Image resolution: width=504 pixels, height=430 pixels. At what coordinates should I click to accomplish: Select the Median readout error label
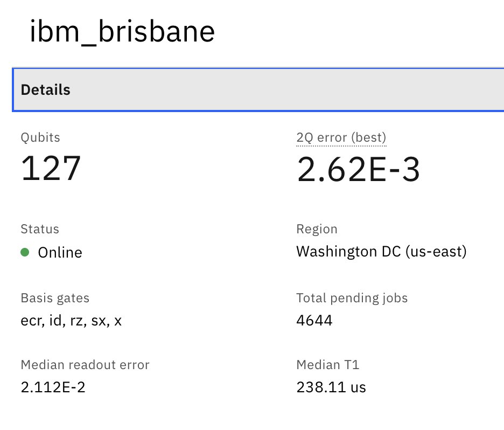85,365
